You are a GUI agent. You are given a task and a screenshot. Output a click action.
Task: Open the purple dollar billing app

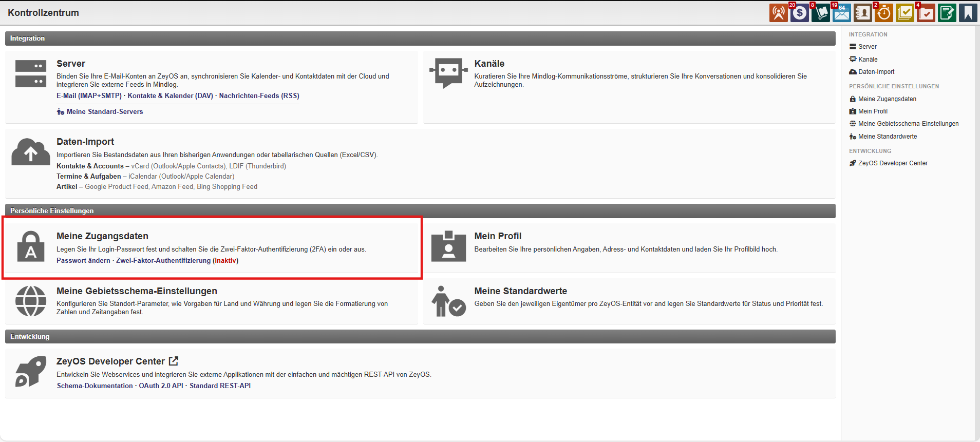pyautogui.click(x=800, y=13)
